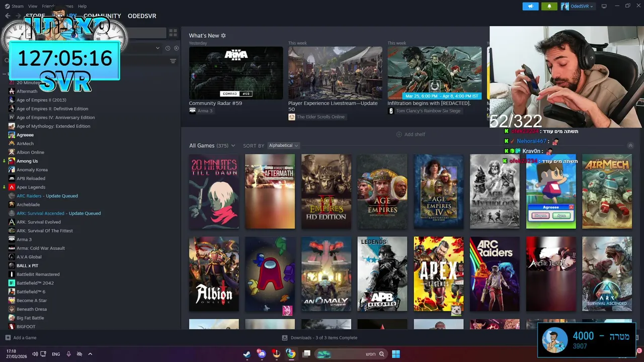This screenshot has width=644, height=362.
Task: Switch library to grid view icon
Action: [173, 33]
